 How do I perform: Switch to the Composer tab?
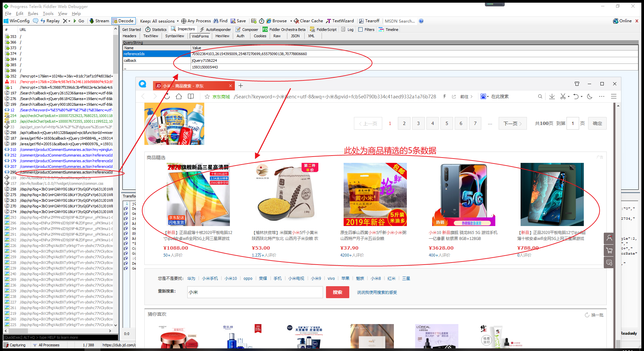coord(247,30)
